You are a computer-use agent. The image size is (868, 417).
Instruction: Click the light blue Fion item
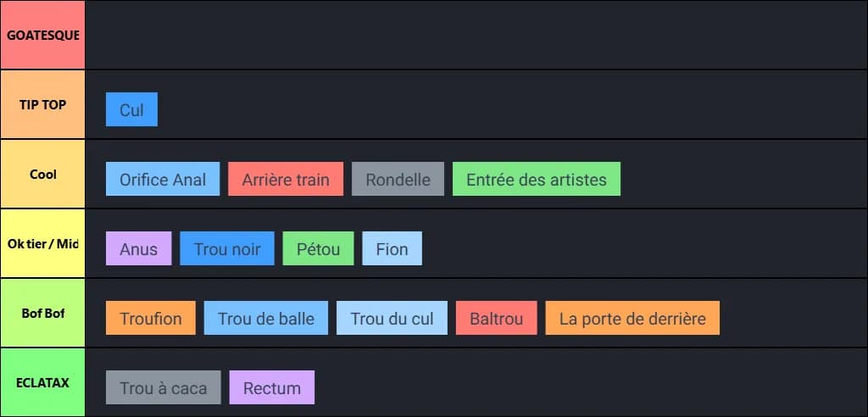pyautogui.click(x=392, y=249)
